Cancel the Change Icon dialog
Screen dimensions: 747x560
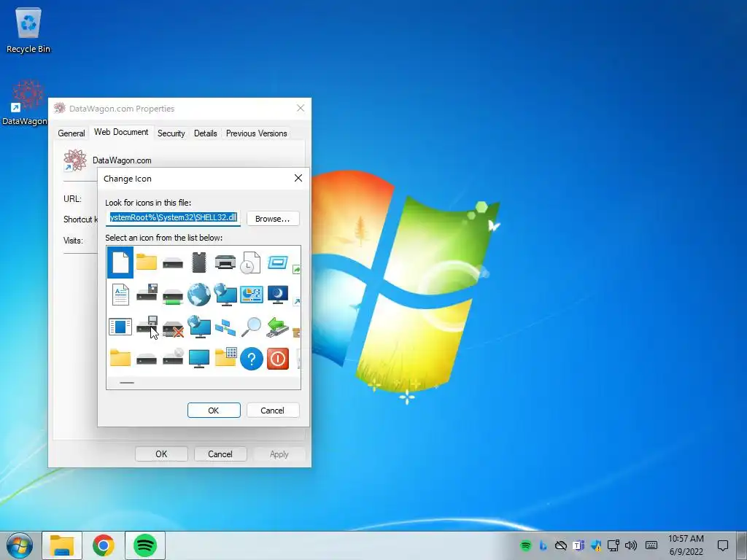point(273,411)
